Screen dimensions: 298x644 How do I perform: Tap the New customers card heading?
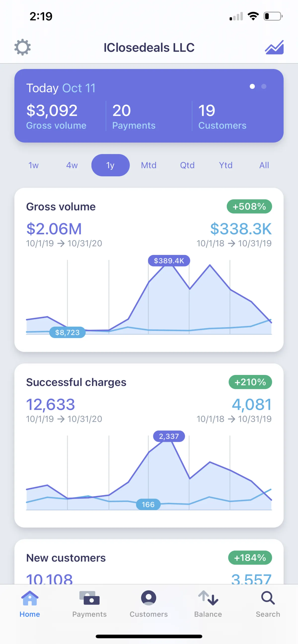pos(66,558)
